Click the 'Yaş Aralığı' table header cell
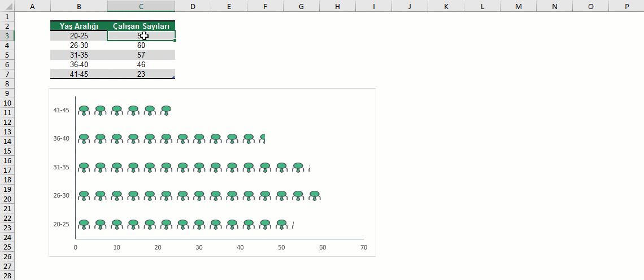Screen dimensions: 644x280 79,26
